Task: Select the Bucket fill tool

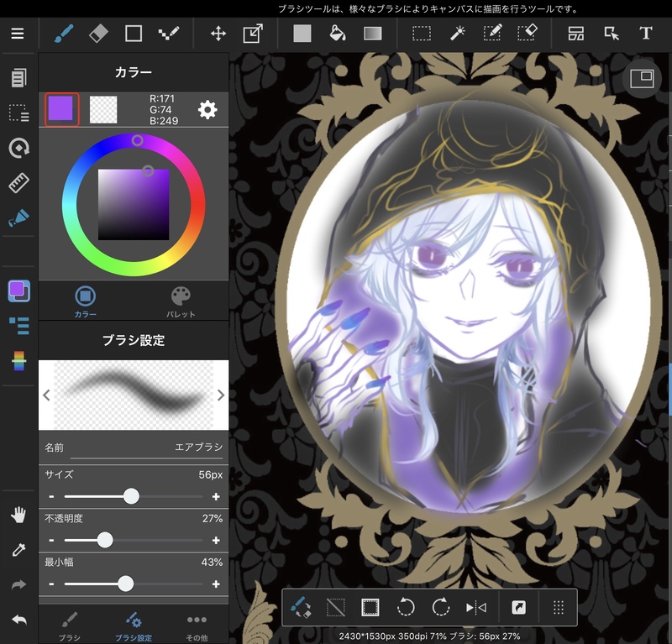Action: coord(338,34)
